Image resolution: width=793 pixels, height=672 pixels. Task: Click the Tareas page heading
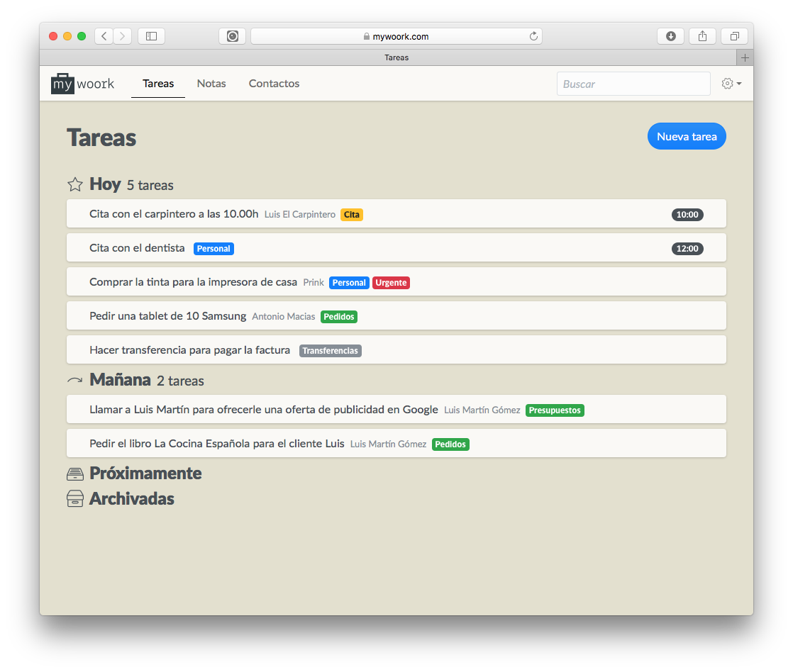tap(101, 138)
